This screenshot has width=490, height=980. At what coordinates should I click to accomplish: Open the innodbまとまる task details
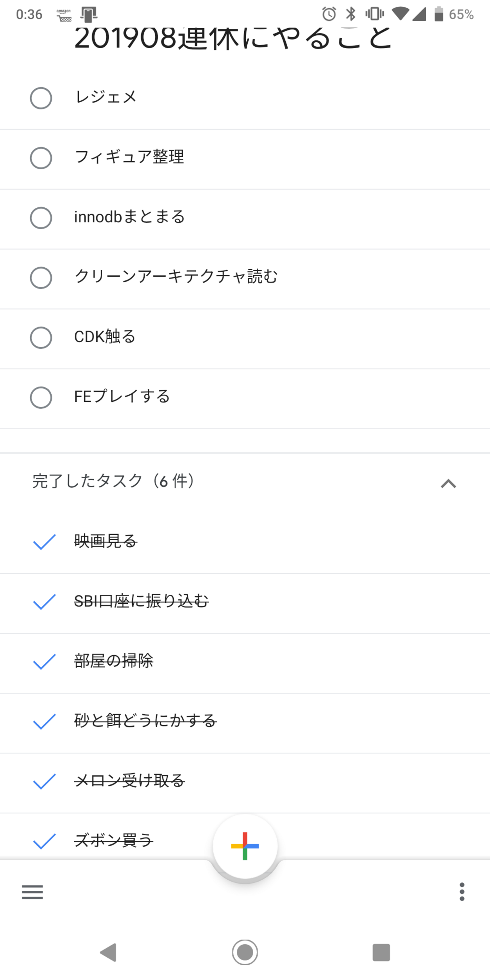(129, 217)
